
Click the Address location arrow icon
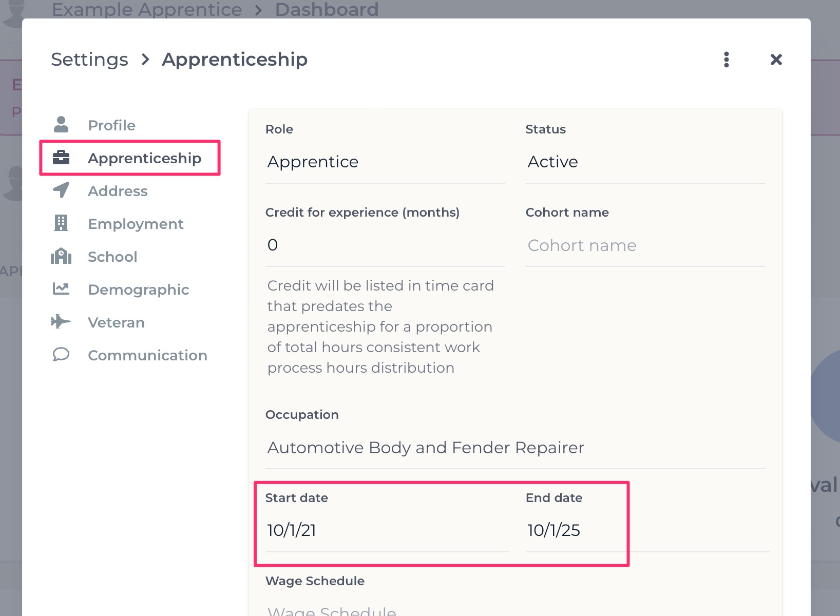[61, 190]
